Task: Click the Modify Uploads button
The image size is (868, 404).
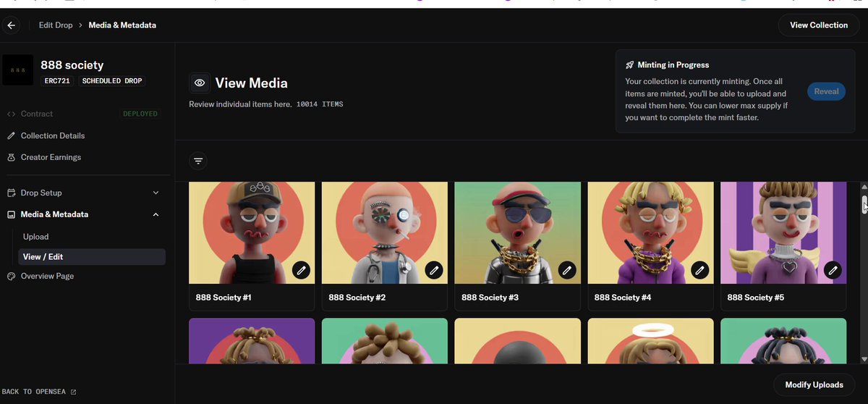Action: click(x=814, y=385)
